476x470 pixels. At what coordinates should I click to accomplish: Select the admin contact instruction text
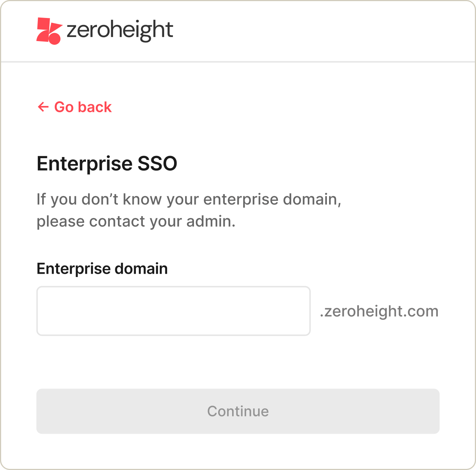(189, 210)
